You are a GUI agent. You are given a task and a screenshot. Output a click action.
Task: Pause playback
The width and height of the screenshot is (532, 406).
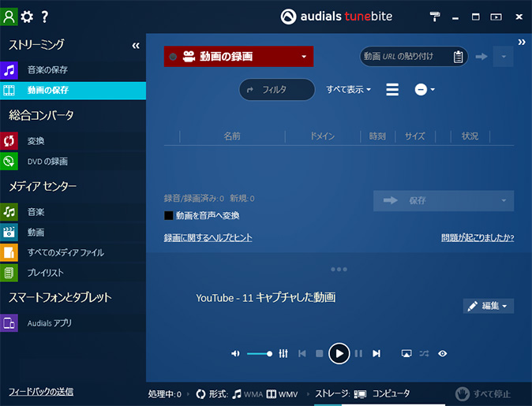[358, 354]
